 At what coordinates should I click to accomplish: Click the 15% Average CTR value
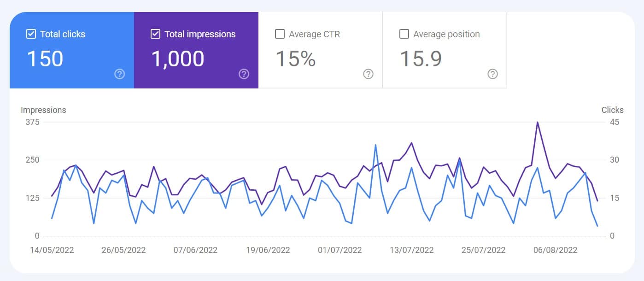click(x=295, y=59)
